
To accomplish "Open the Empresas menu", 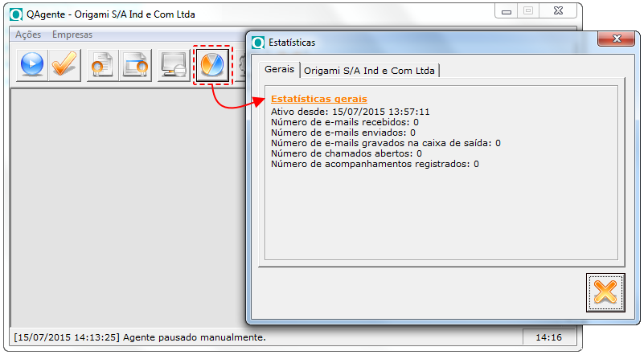I will (72, 35).
